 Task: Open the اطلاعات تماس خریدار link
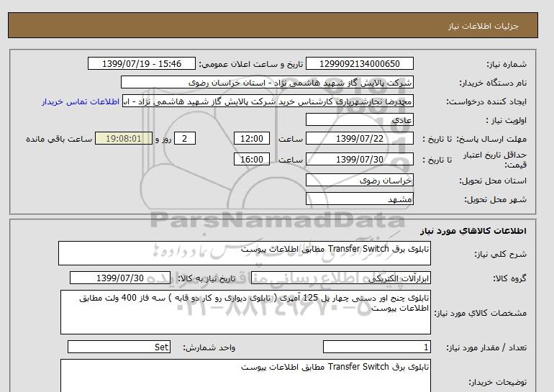point(81,101)
